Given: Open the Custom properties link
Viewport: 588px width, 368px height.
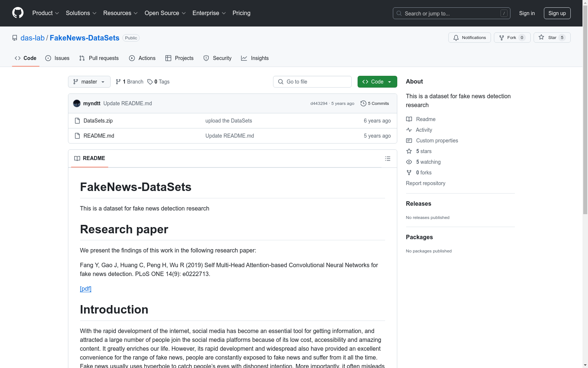Looking at the screenshot, I should [432, 141].
